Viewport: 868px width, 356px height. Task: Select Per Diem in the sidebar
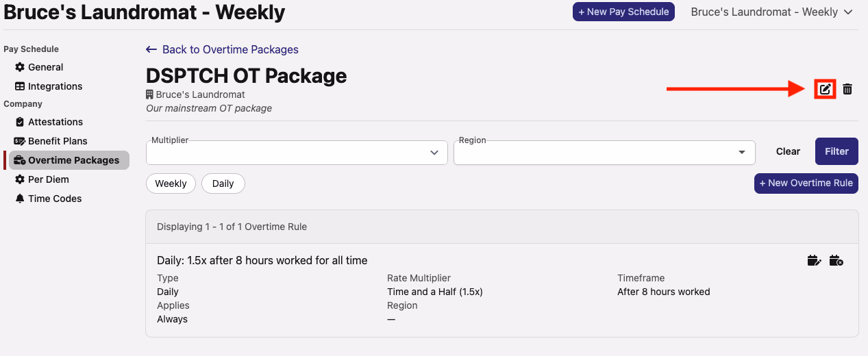(x=48, y=179)
